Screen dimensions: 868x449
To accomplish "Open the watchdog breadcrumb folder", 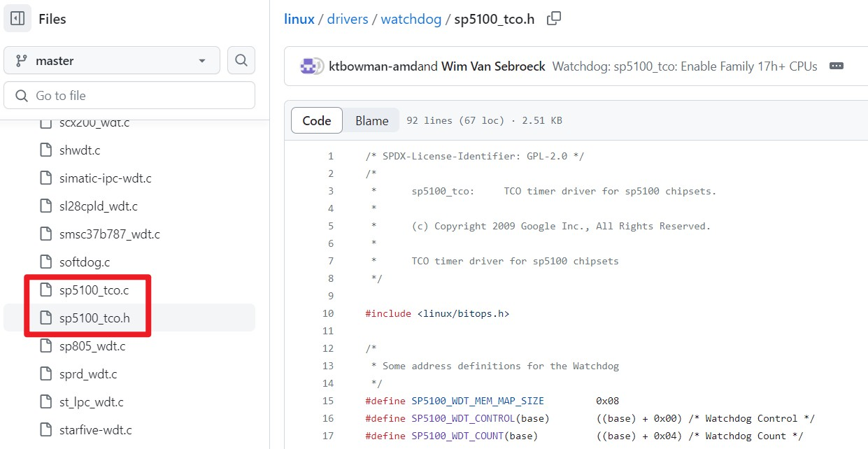I will coord(411,19).
